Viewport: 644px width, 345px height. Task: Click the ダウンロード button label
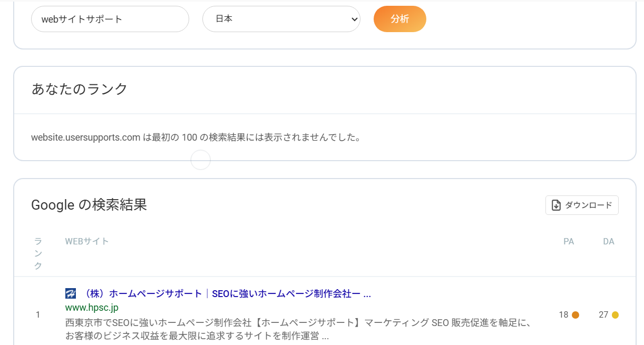(x=589, y=205)
